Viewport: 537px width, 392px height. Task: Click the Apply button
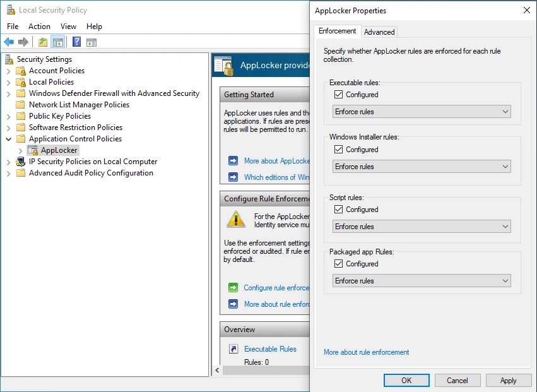pos(508,381)
